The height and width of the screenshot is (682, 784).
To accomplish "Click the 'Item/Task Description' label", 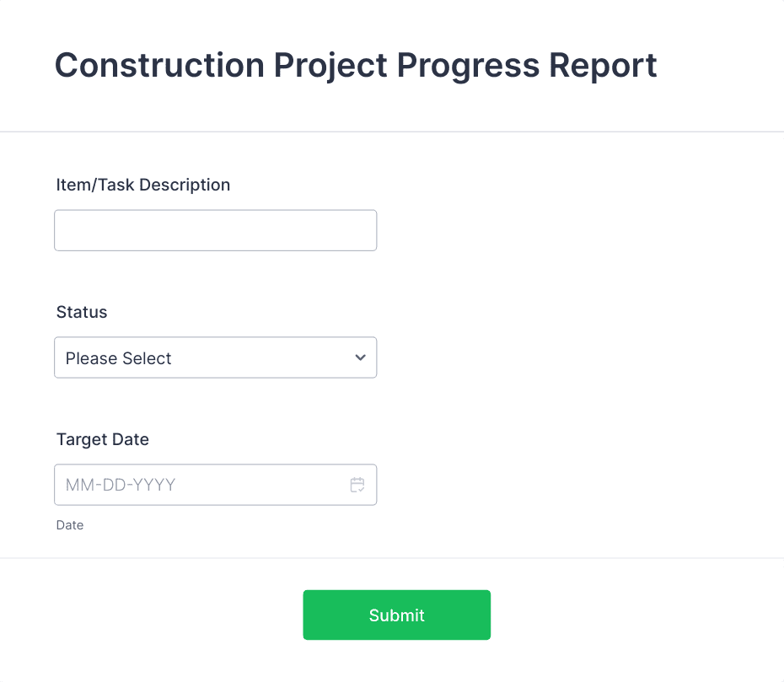I will coord(143,185).
